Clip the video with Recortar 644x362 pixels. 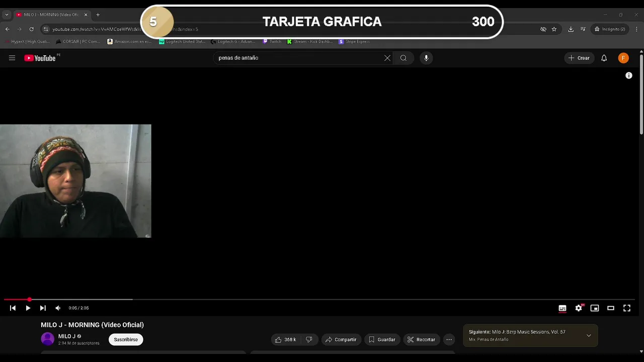(x=421, y=340)
